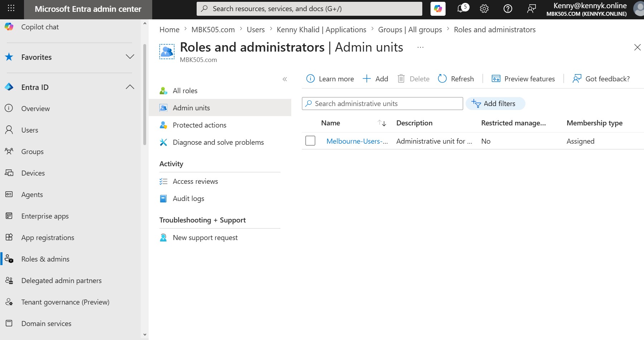The height and width of the screenshot is (340, 644).
Task: Click the Tenant governance icon
Action: (9, 302)
